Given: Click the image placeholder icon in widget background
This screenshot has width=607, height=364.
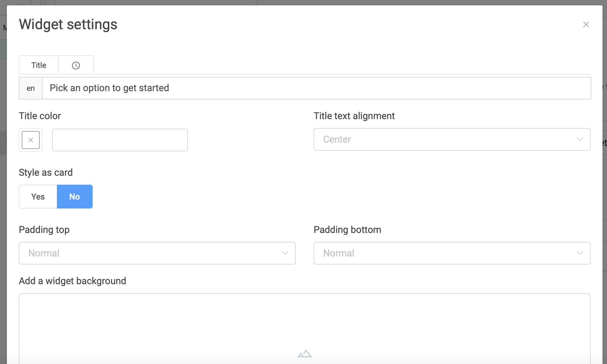Looking at the screenshot, I should [x=304, y=354].
